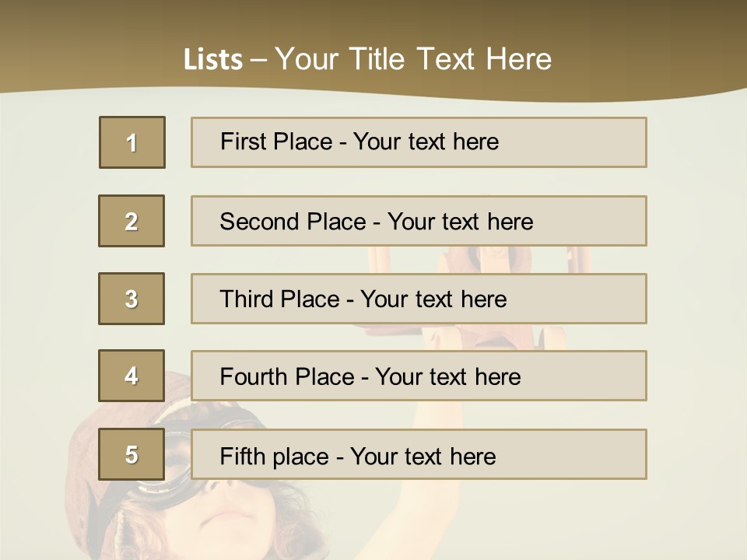Click the dash in the slide title

[259, 59]
